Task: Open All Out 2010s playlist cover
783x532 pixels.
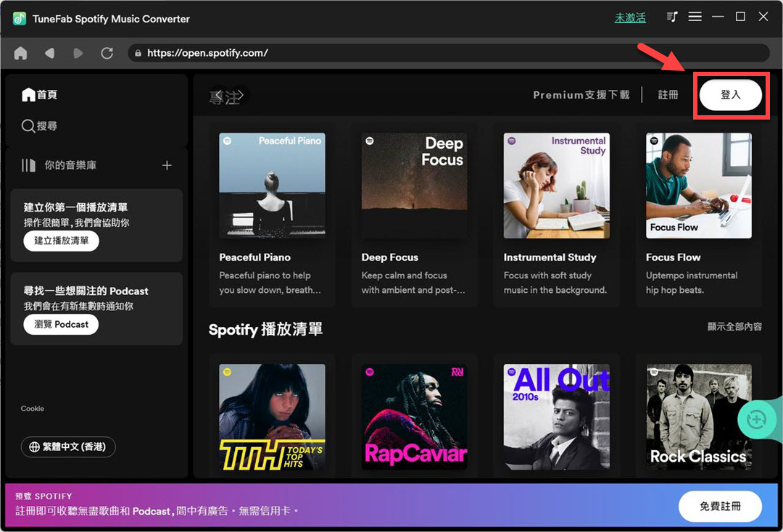Action: coord(556,417)
